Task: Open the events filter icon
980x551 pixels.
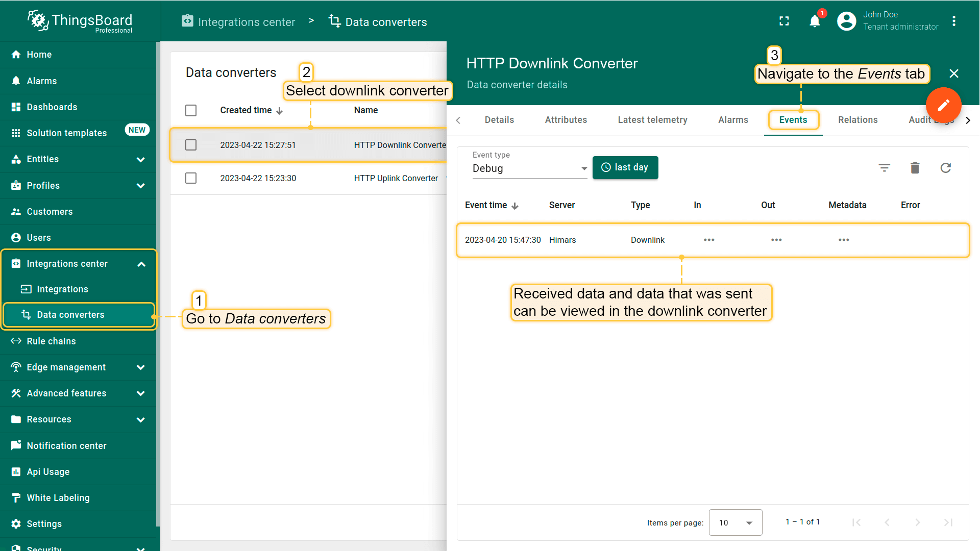Action: [x=884, y=168]
